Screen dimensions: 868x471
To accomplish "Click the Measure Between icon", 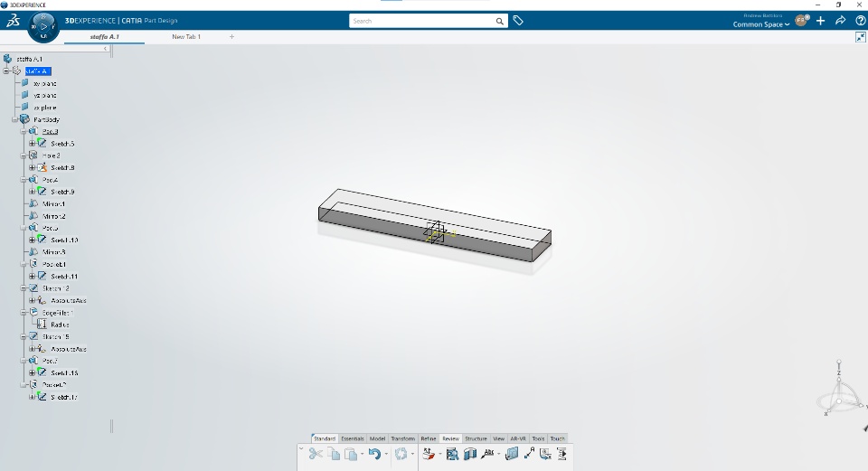I will 529,453.
